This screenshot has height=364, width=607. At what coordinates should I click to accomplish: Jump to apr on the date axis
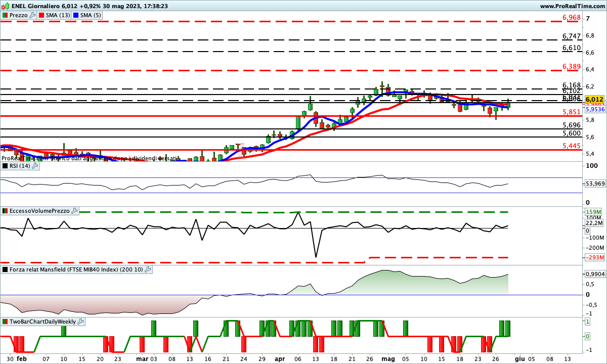pos(280,358)
